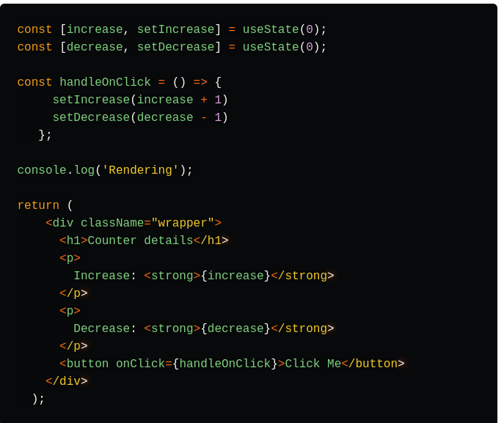Click the return keyword
The image size is (504, 423).
point(38,205)
